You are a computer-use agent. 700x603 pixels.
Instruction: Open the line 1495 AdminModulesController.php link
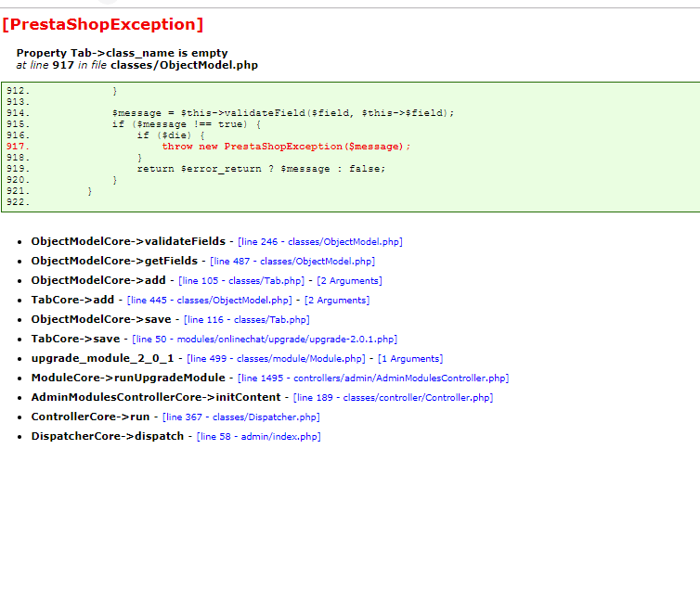[373, 378]
